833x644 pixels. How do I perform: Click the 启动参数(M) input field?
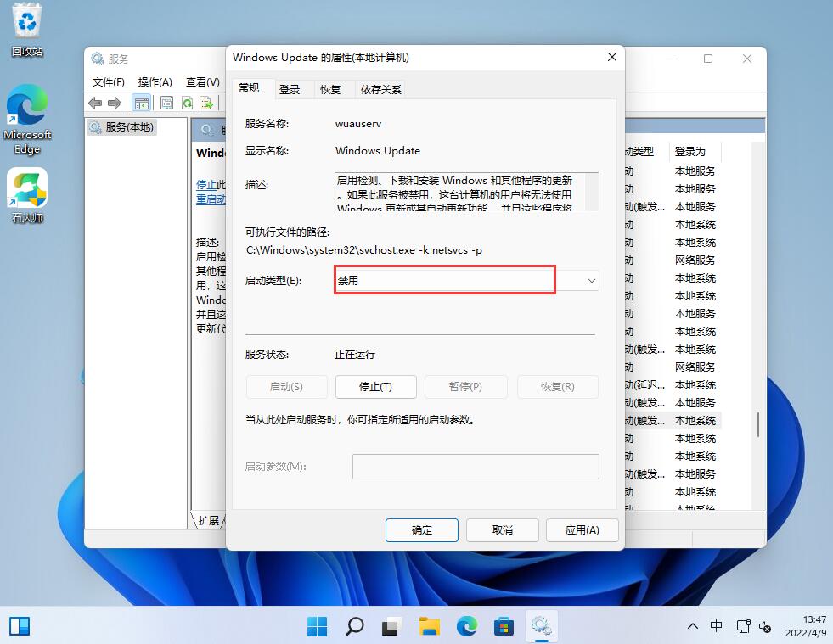coord(475,466)
